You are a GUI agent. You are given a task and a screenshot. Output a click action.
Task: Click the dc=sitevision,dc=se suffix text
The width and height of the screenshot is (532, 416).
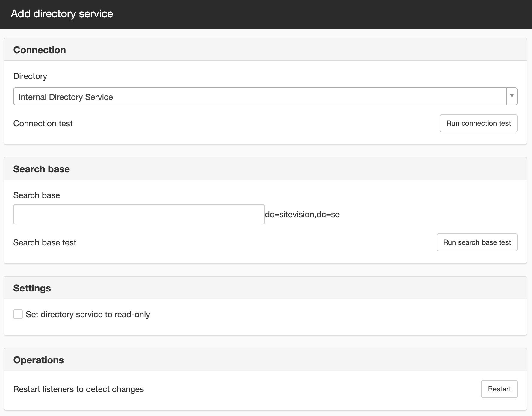point(302,215)
